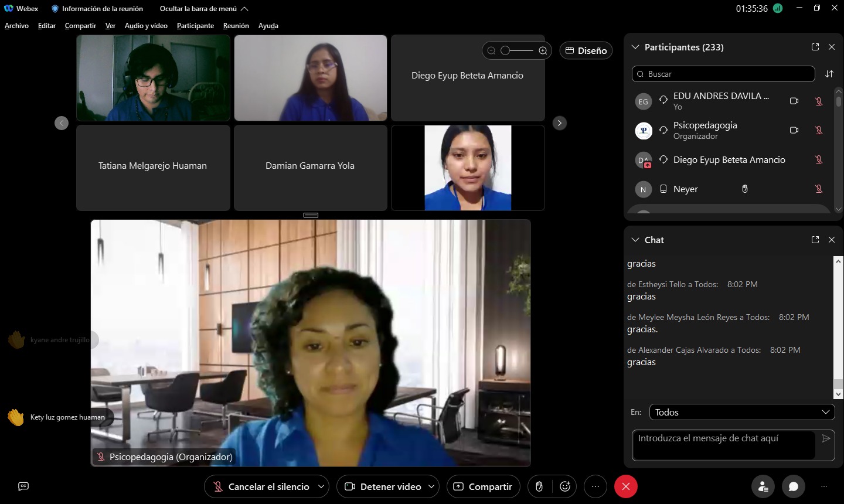Open the reactions emoji button

pos(565,486)
